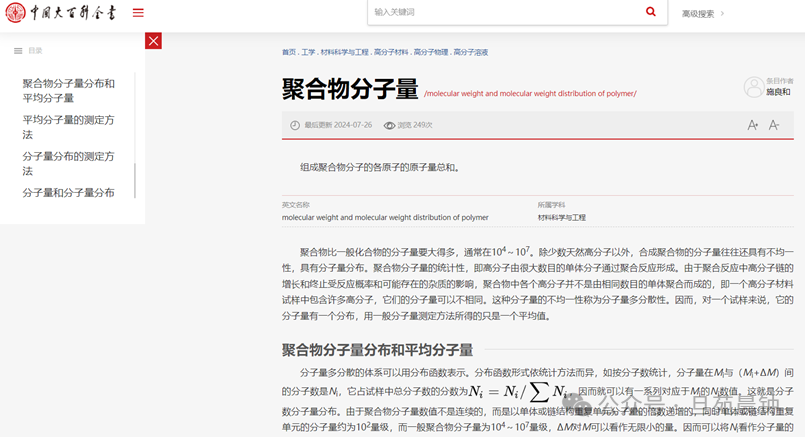This screenshot has width=805, height=437.
Task: Open 材料科学与工程 breadcrumb link
Action: 344,52
